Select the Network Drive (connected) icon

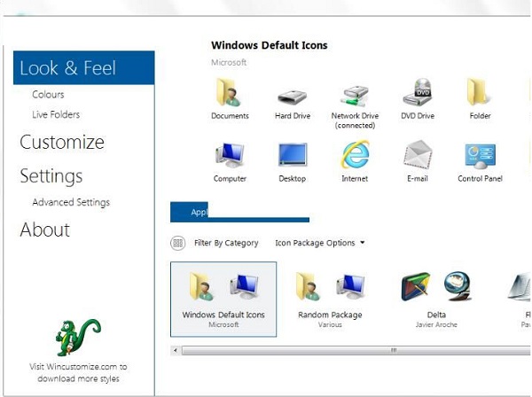coord(355,97)
